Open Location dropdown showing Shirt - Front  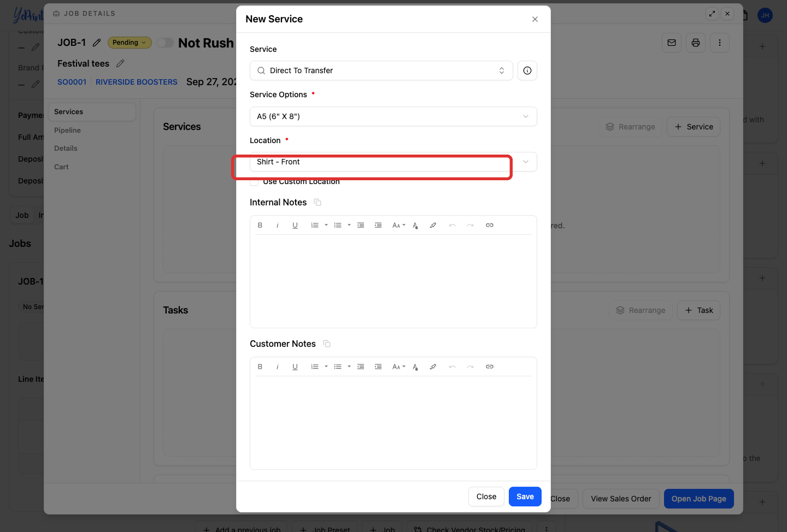coord(393,162)
